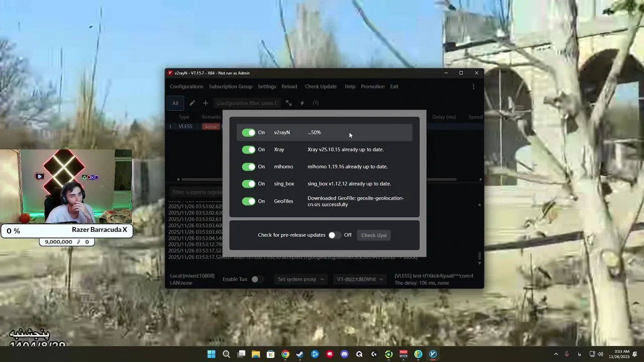644x362 pixels.
Task: Open Logitech G HUB from the taskbar
Action: point(374,354)
